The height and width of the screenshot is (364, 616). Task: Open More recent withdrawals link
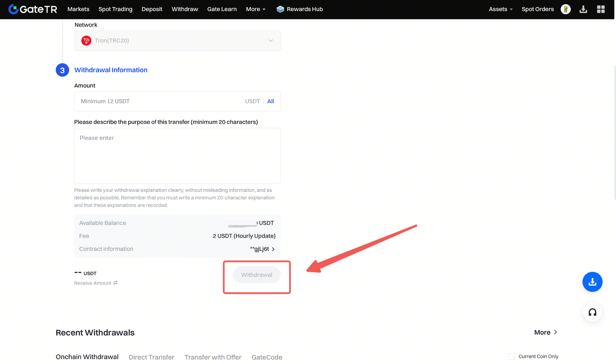point(545,332)
